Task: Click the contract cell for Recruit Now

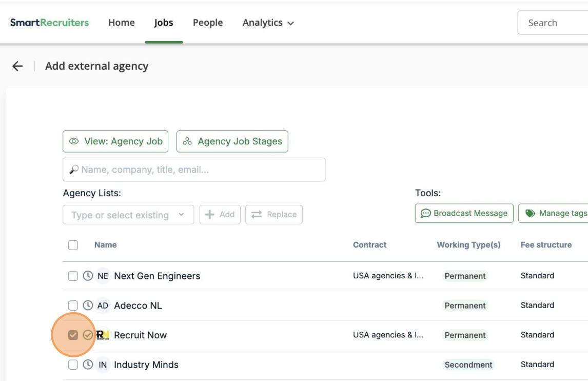Action: click(388, 334)
